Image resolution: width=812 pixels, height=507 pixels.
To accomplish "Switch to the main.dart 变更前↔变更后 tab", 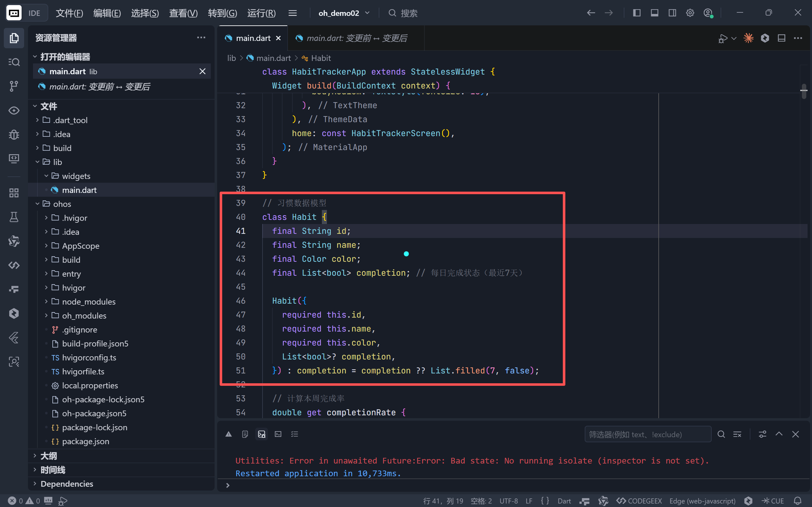I will click(x=356, y=38).
